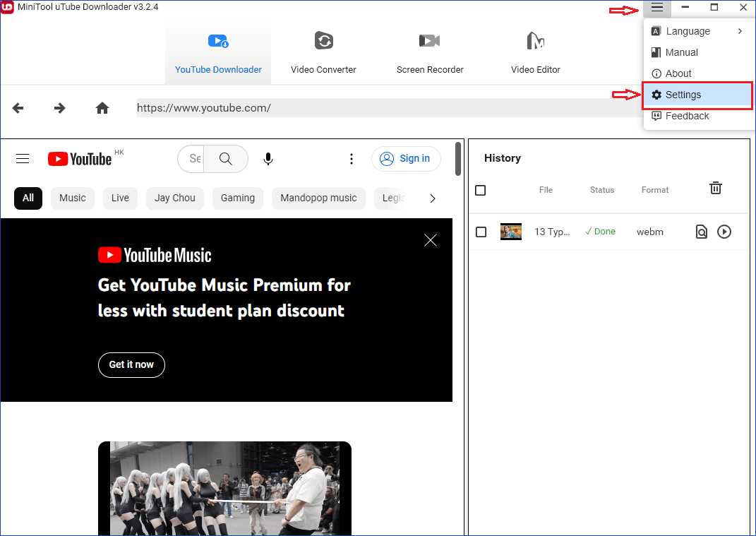756x536 pixels.
Task: Sign in to YouTube
Action: click(406, 158)
